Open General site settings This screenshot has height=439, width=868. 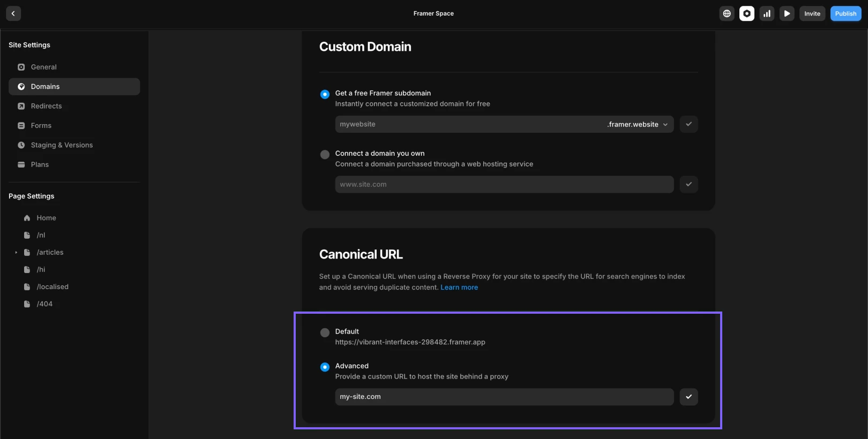(74, 67)
